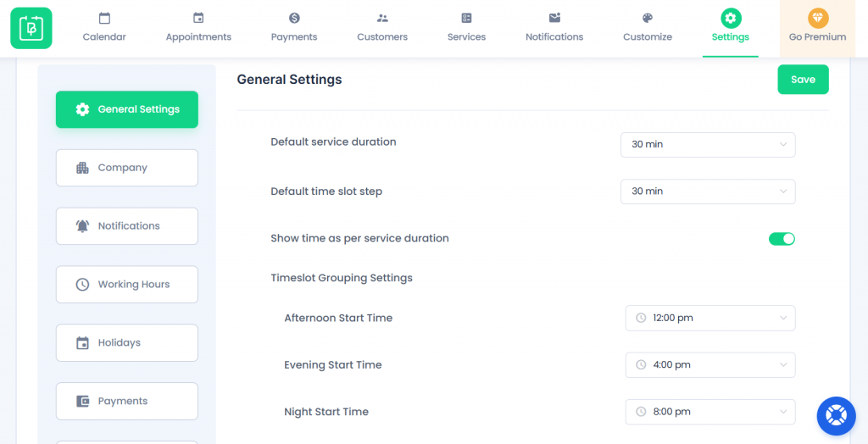Open Holidays settings section
This screenshot has width=868, height=444.
(127, 342)
